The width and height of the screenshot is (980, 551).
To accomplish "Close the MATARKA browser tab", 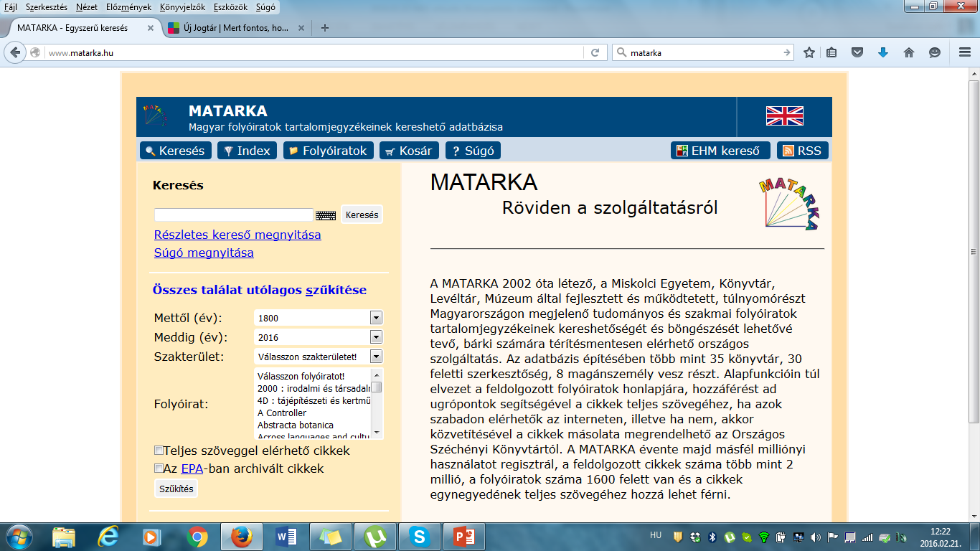I will tap(151, 28).
